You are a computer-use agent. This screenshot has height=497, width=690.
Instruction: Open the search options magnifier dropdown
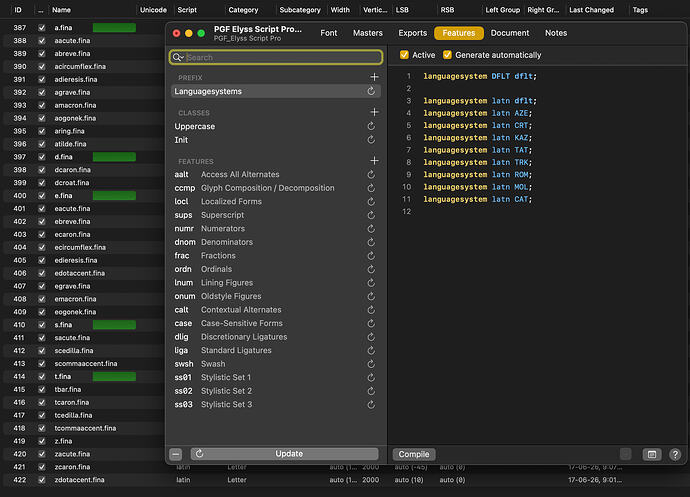pos(178,57)
